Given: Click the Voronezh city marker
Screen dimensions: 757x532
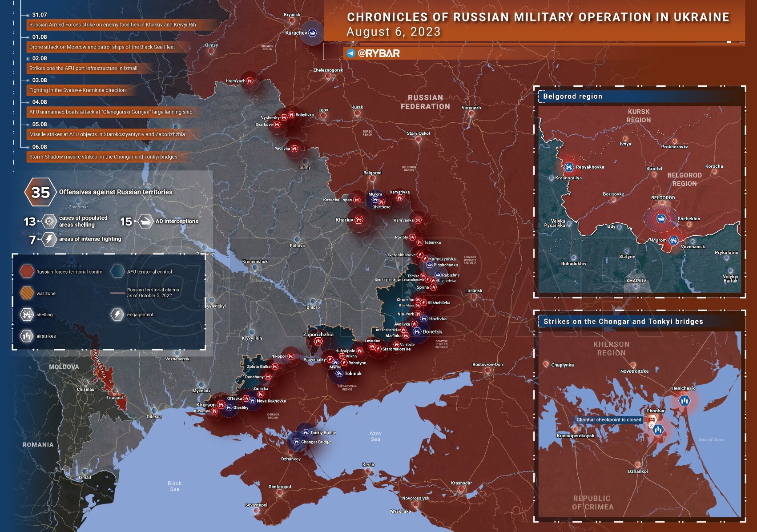Looking at the screenshot, I should tap(471, 113).
